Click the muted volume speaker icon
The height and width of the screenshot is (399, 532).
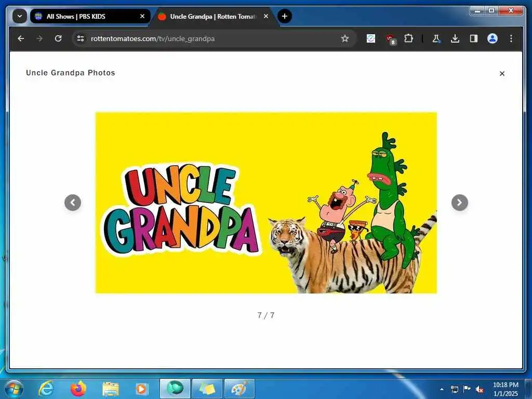480,390
